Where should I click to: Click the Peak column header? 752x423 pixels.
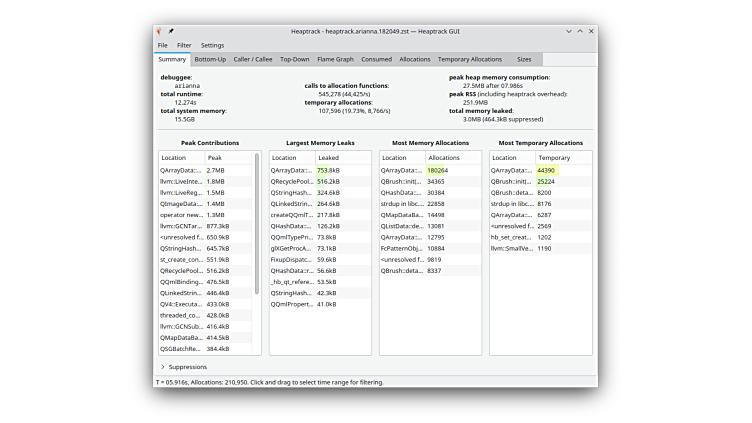coord(228,158)
